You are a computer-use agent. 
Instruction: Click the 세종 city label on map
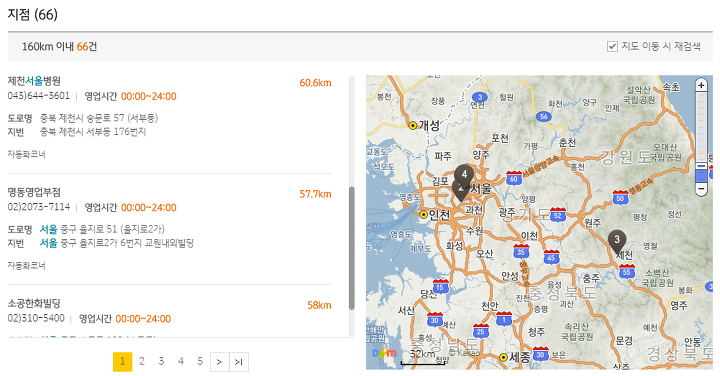pos(520,357)
